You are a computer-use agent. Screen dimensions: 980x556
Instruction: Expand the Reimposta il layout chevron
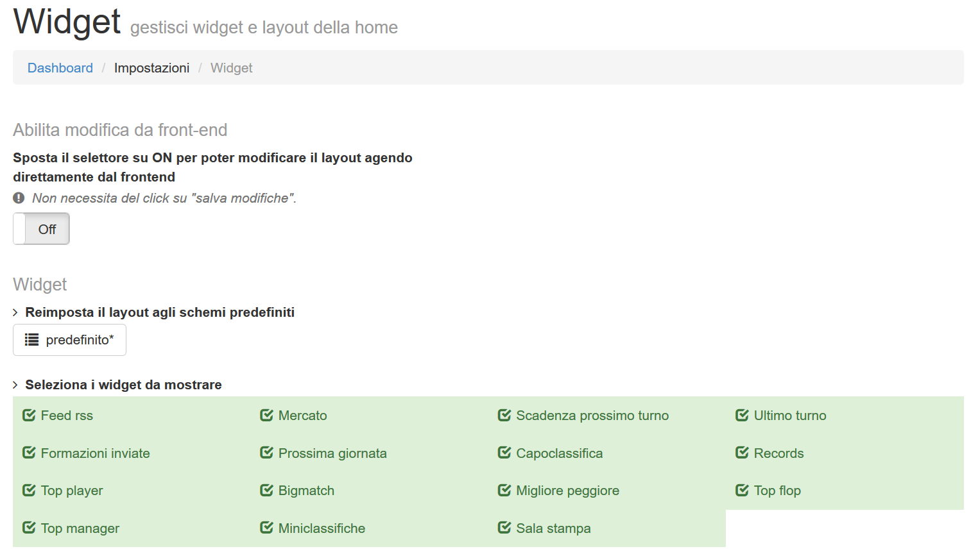point(15,313)
